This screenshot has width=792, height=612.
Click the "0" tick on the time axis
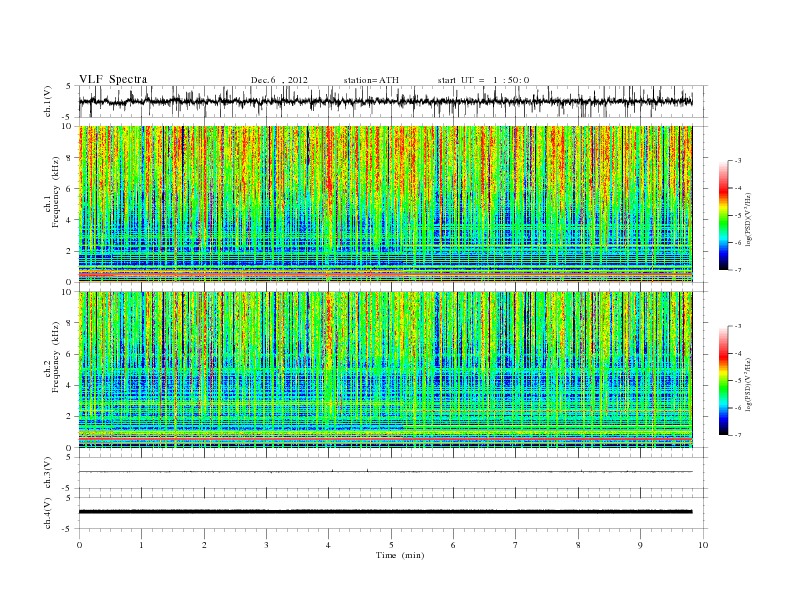coord(79,545)
